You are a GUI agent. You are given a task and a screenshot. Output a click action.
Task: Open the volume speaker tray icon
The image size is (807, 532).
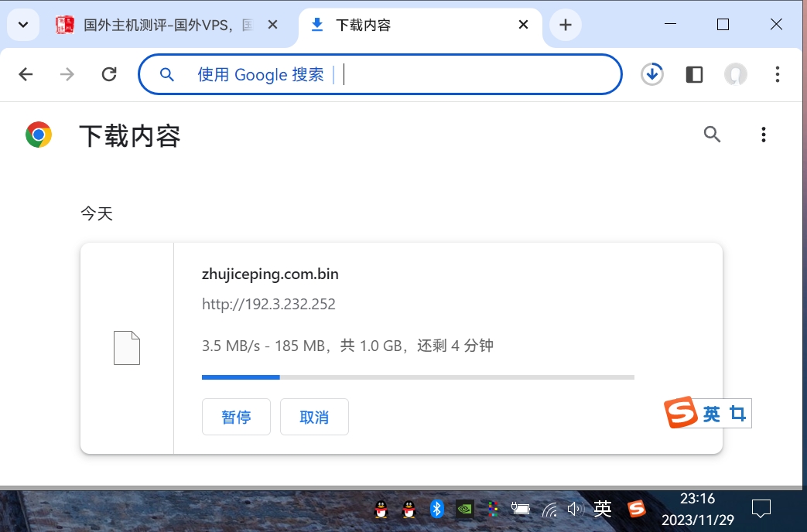576,510
